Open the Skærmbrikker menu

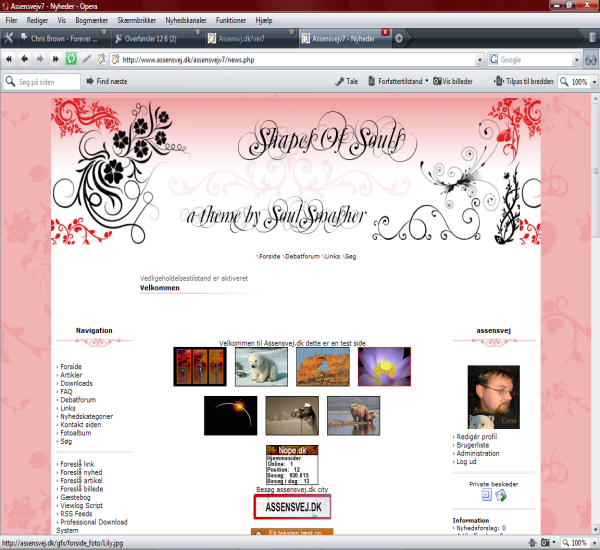(x=137, y=20)
